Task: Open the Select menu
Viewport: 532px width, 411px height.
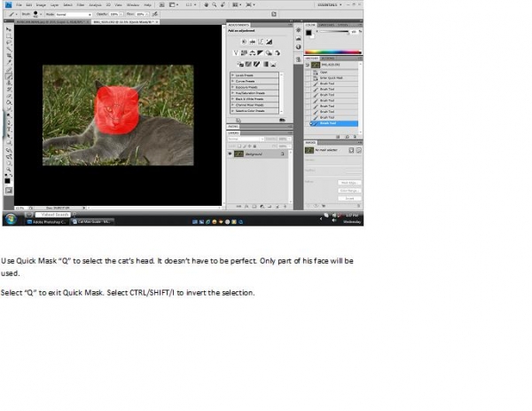Action: (x=68, y=5)
